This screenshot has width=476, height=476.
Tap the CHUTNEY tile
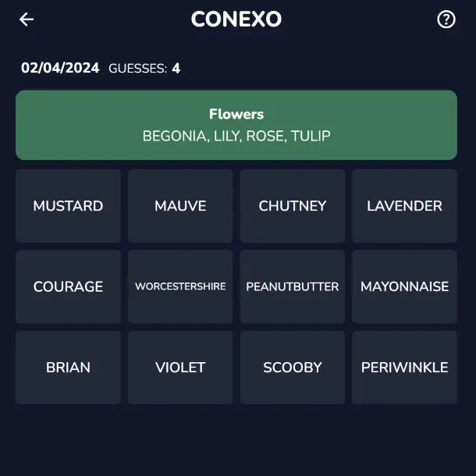click(x=293, y=206)
